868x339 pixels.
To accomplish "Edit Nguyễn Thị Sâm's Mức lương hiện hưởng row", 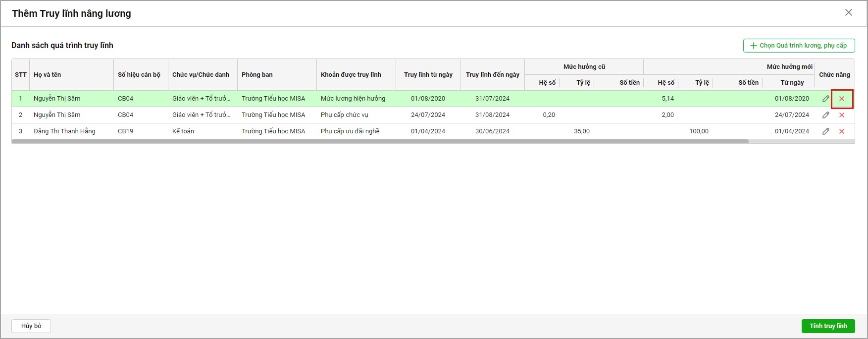I will pos(825,99).
